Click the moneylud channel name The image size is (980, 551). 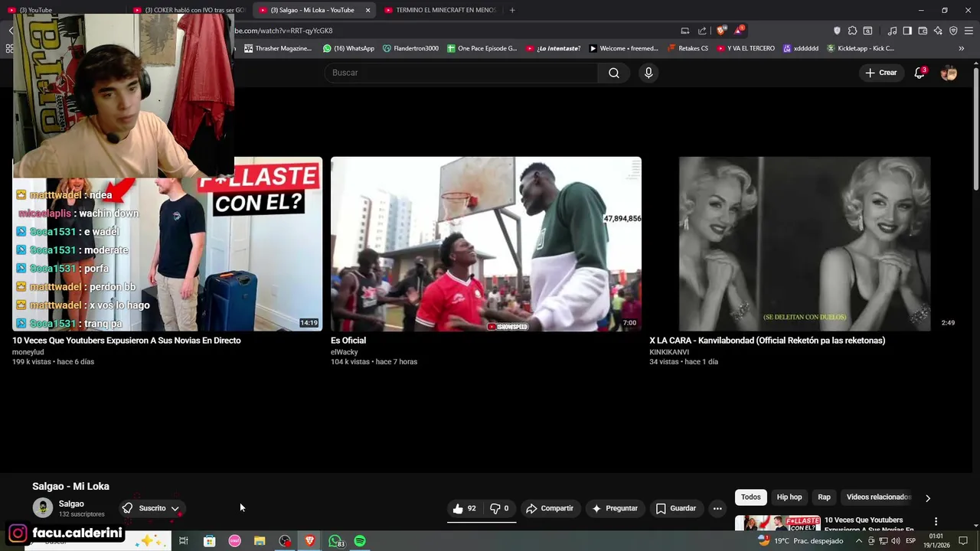pos(28,352)
